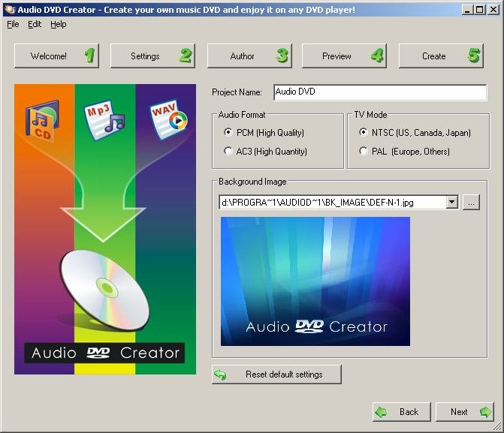Viewport: 504px width, 433px height.
Task: Open the File menu
Action: click(13, 24)
